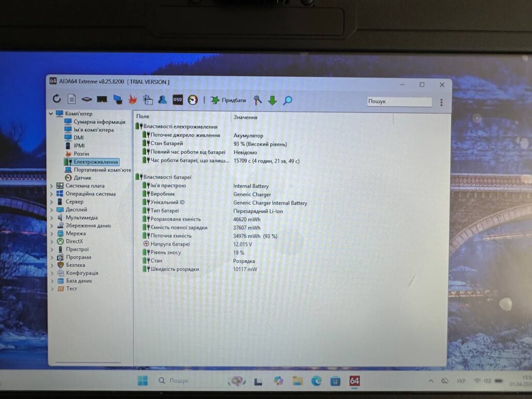This screenshot has width=532, height=399.
Task: Click the OSD panel toolbar icon
Action: click(x=177, y=100)
